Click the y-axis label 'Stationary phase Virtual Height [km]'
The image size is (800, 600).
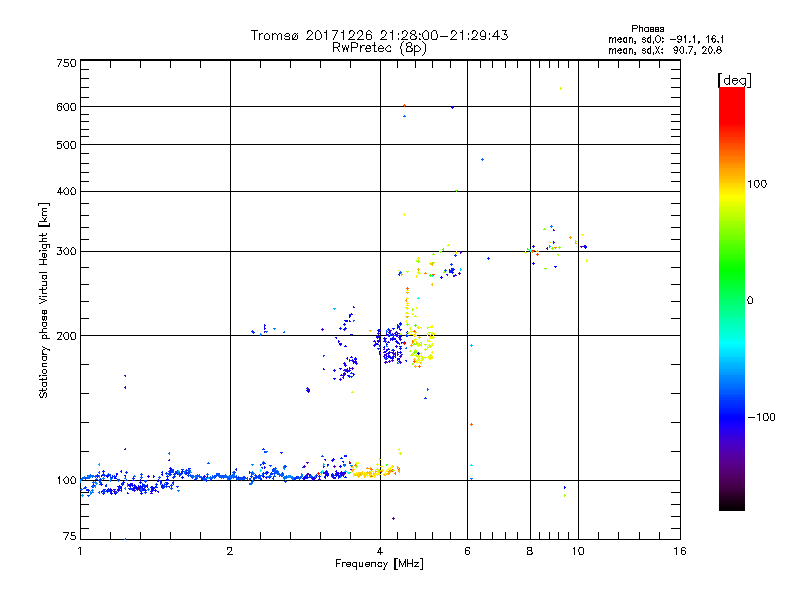pos(44,300)
